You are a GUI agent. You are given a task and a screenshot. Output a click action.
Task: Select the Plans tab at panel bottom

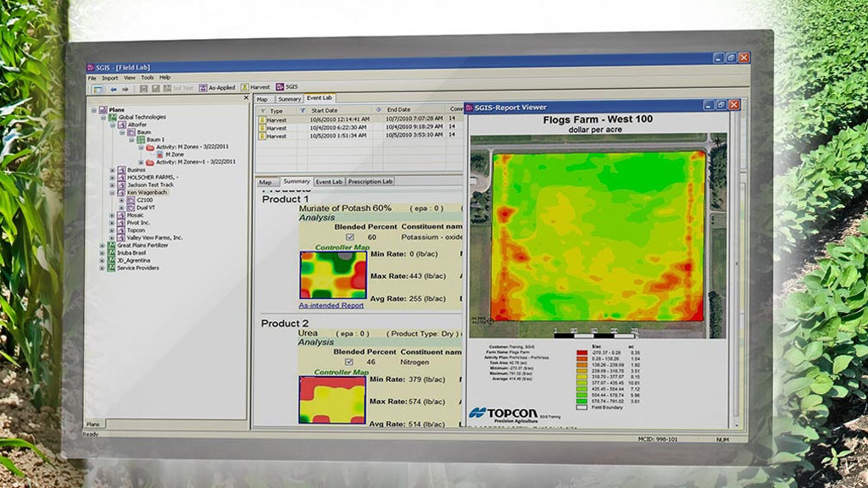[x=93, y=424]
